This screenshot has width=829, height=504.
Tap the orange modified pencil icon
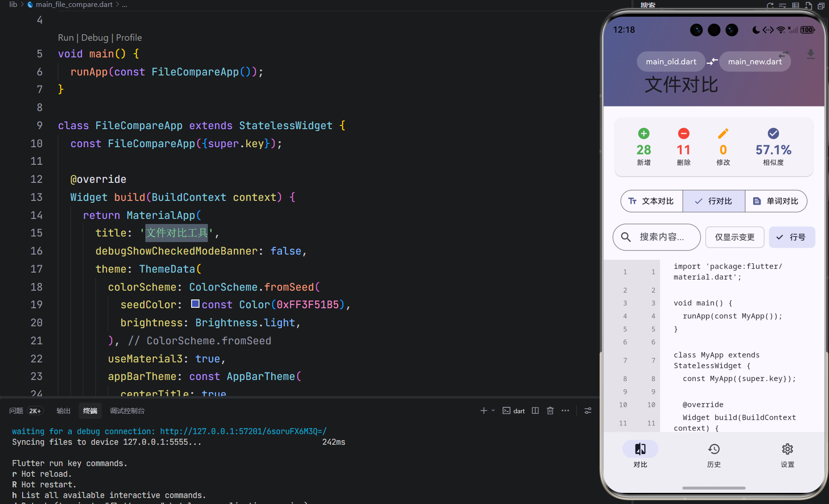point(723,134)
